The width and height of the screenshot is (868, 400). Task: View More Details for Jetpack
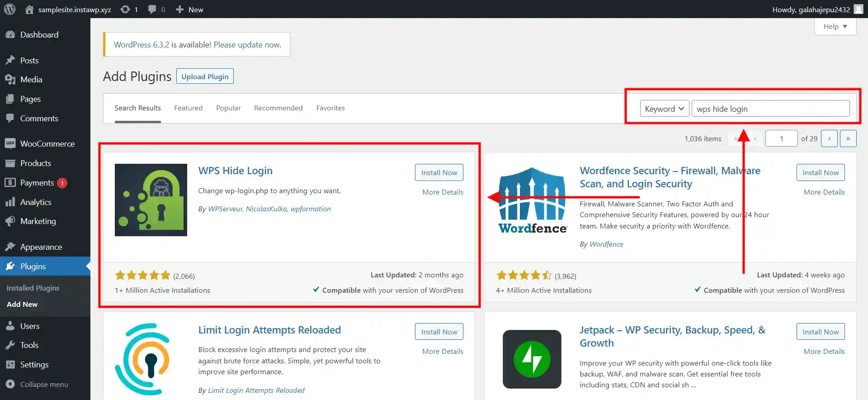click(x=824, y=351)
